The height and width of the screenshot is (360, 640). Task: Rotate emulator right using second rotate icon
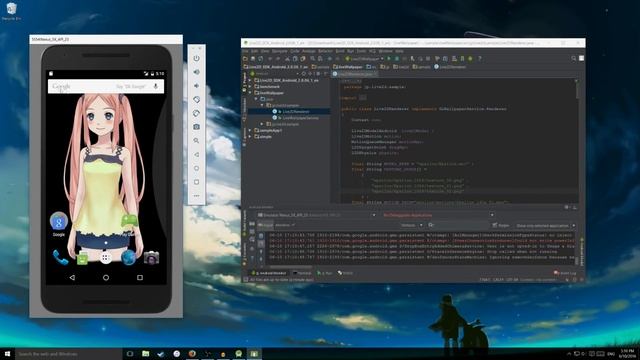pyautogui.click(x=196, y=113)
